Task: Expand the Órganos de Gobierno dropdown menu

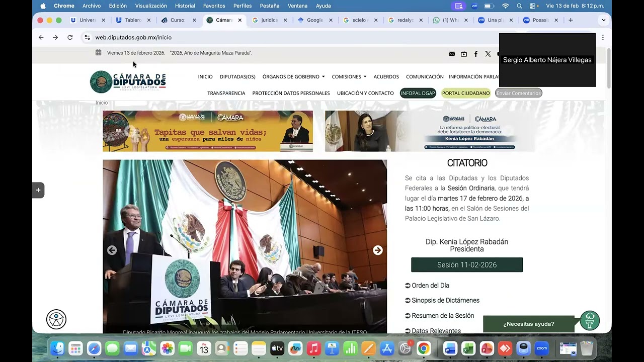Action: coord(293,77)
